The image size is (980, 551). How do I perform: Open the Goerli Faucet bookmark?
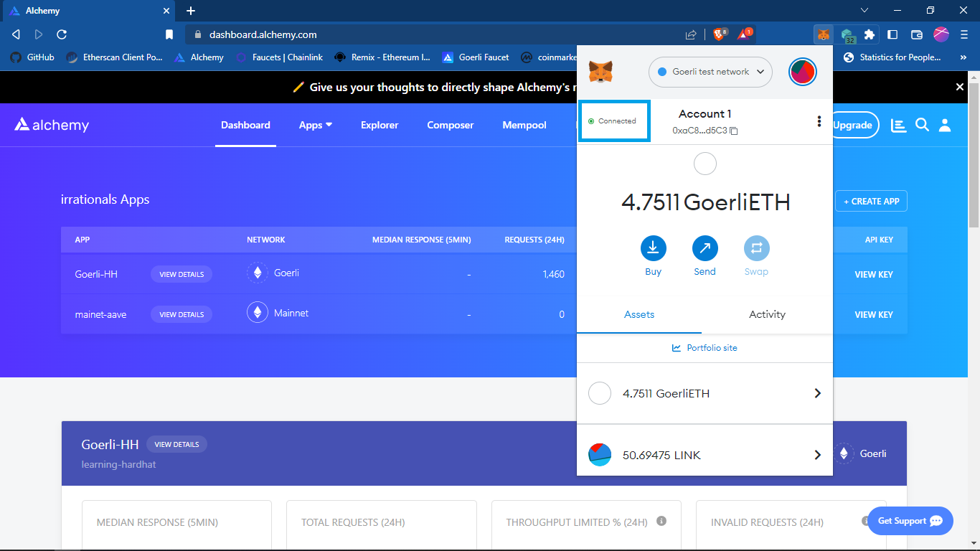[x=475, y=57]
